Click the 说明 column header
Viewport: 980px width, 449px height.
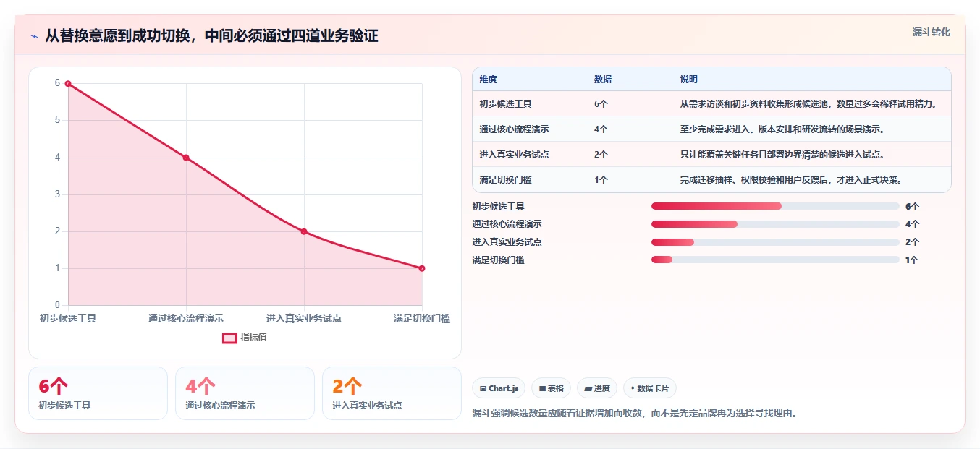pyautogui.click(x=688, y=80)
